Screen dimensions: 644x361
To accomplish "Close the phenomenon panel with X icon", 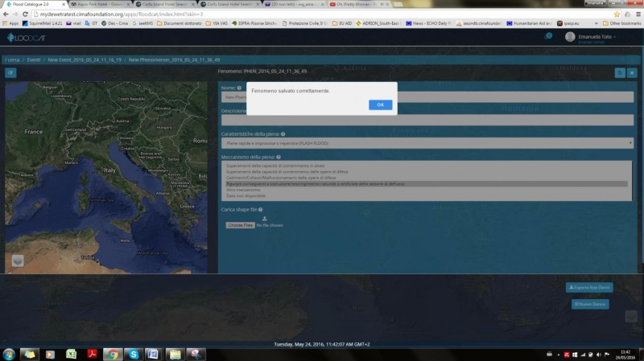I will point(632,73).
